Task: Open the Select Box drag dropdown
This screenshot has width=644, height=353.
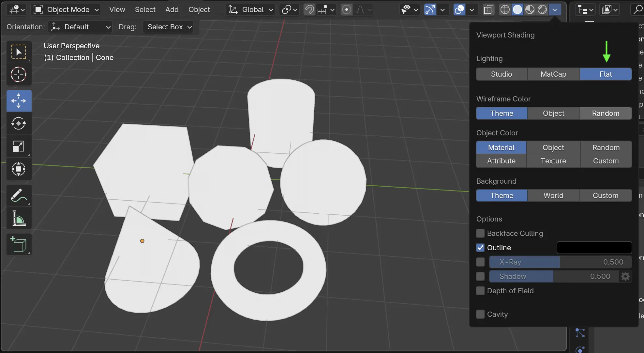Action: click(168, 27)
